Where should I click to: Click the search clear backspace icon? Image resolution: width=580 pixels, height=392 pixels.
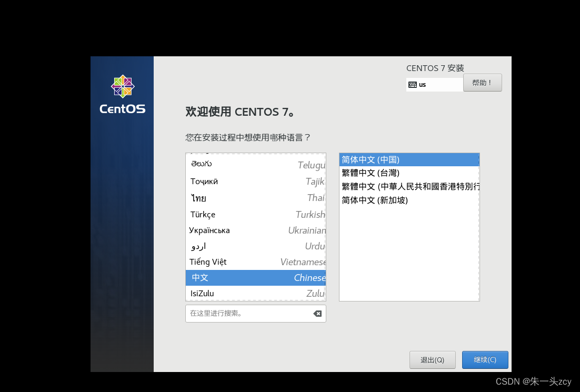pos(317,313)
